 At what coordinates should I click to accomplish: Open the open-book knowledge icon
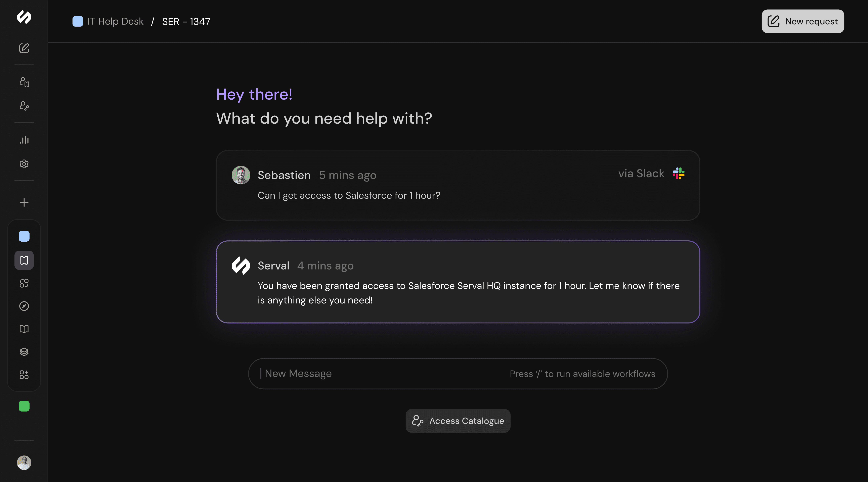pyautogui.click(x=24, y=329)
